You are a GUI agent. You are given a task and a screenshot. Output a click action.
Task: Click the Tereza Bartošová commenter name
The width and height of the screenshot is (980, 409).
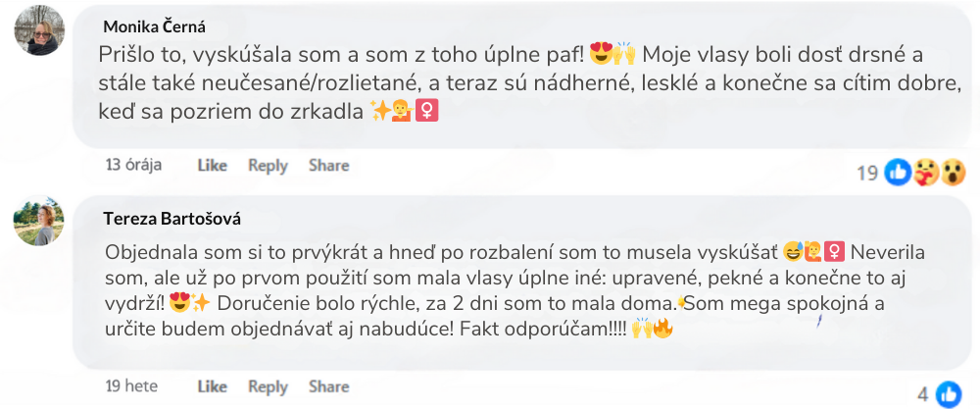click(172, 218)
